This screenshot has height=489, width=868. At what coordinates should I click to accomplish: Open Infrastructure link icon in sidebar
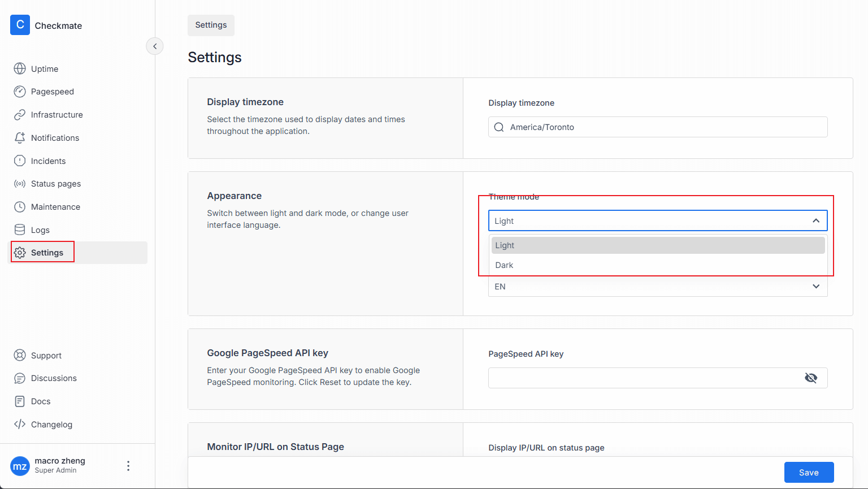click(20, 115)
